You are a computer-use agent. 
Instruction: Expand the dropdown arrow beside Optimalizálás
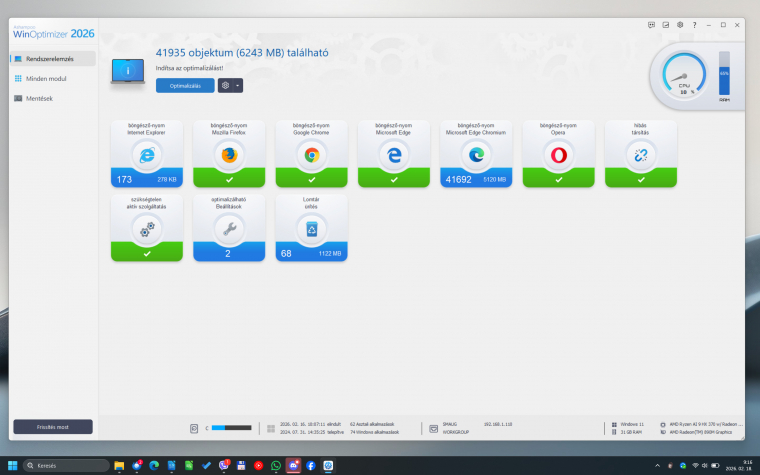point(238,86)
